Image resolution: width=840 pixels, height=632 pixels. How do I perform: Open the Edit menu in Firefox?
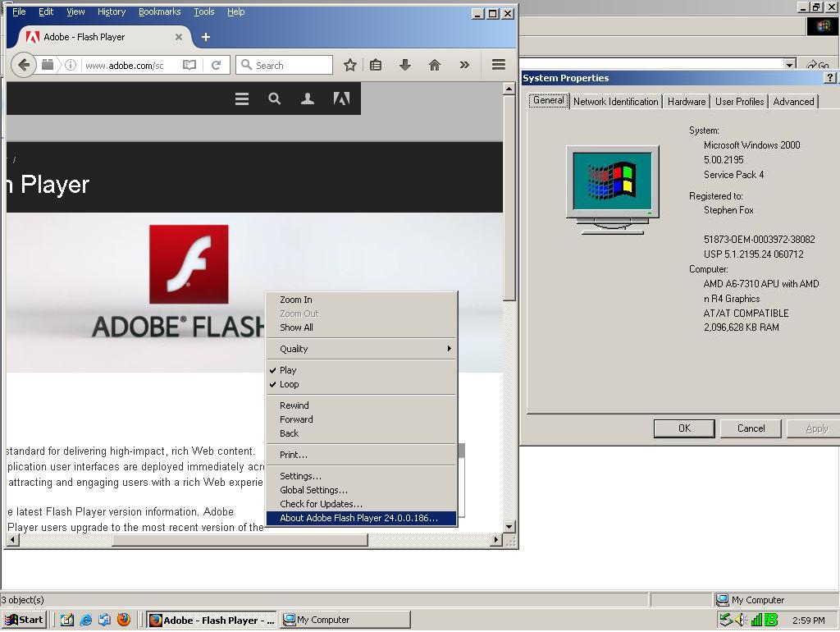point(46,11)
